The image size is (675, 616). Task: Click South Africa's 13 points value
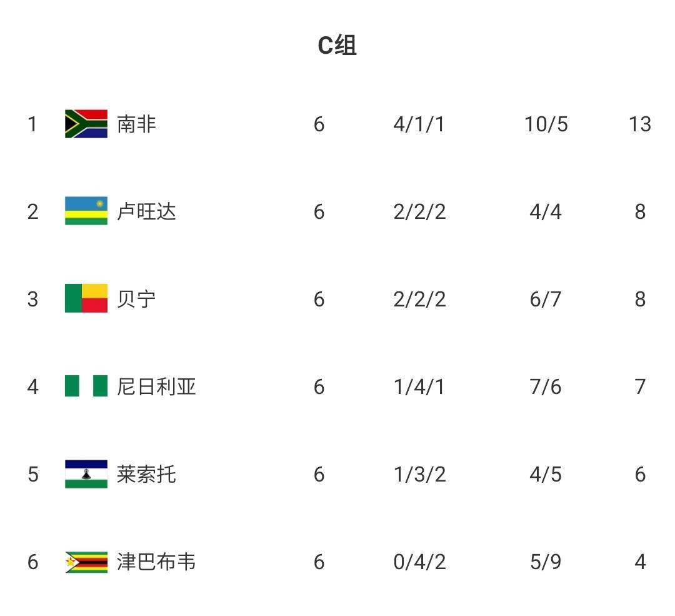640,124
